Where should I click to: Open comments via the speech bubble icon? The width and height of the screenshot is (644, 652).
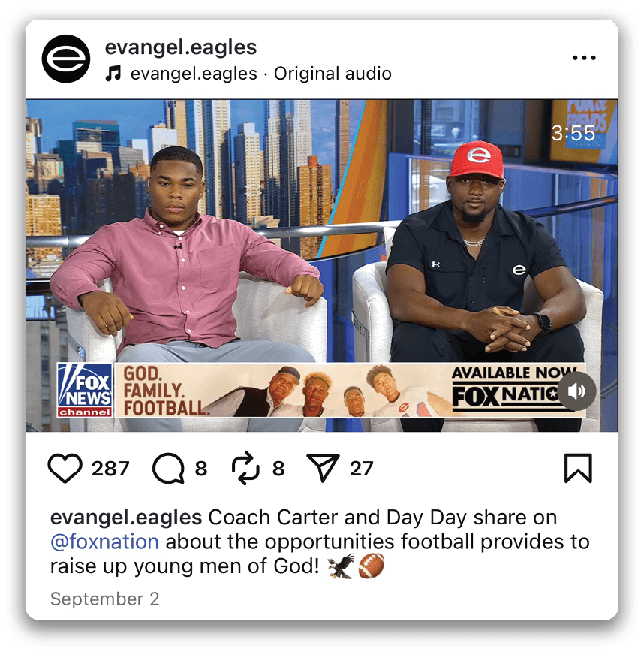point(168,468)
